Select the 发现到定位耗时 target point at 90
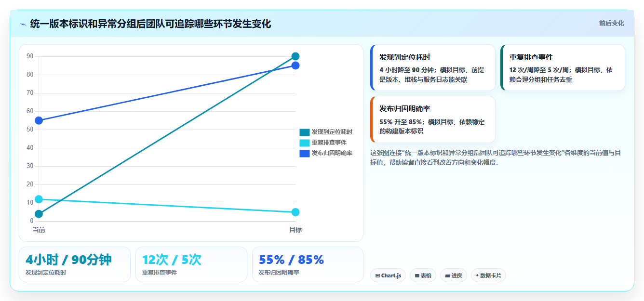The image size is (644, 301). 295,56
